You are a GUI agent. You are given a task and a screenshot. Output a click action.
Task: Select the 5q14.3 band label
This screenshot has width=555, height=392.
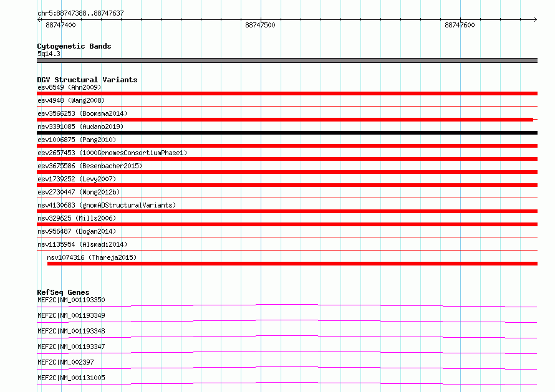coord(49,54)
